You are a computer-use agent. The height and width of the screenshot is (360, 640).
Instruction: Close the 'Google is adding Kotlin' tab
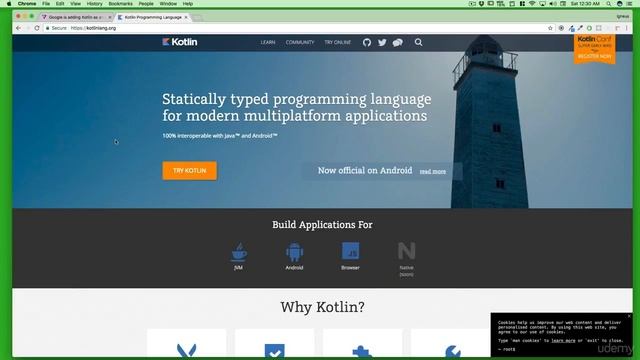tap(109, 17)
